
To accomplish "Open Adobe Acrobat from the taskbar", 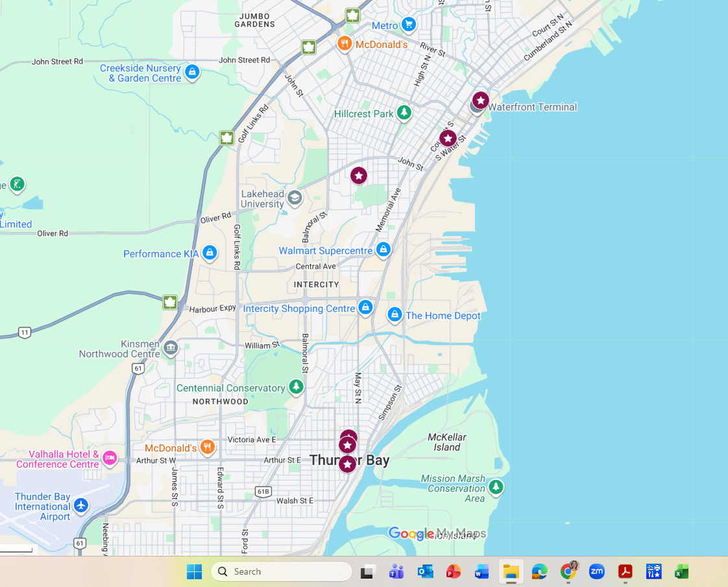I will [625, 571].
